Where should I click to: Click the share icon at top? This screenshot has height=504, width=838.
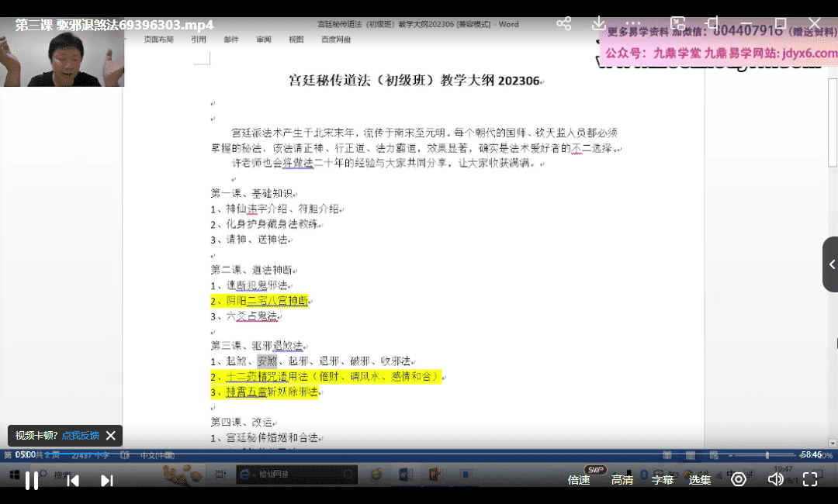tap(564, 23)
